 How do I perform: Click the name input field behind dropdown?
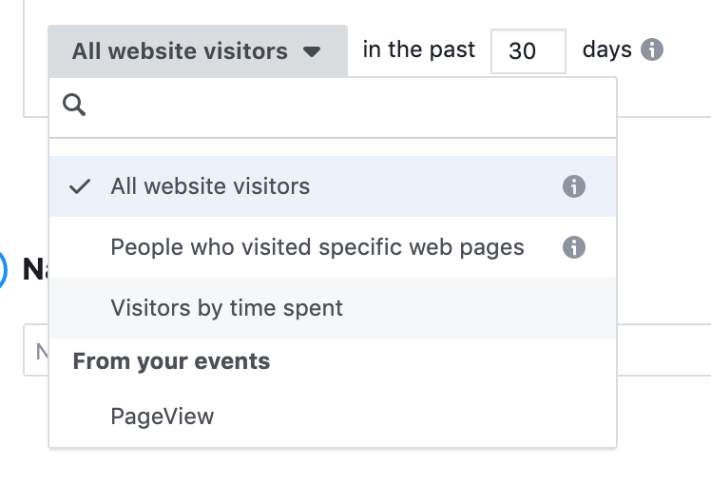click(x=38, y=351)
